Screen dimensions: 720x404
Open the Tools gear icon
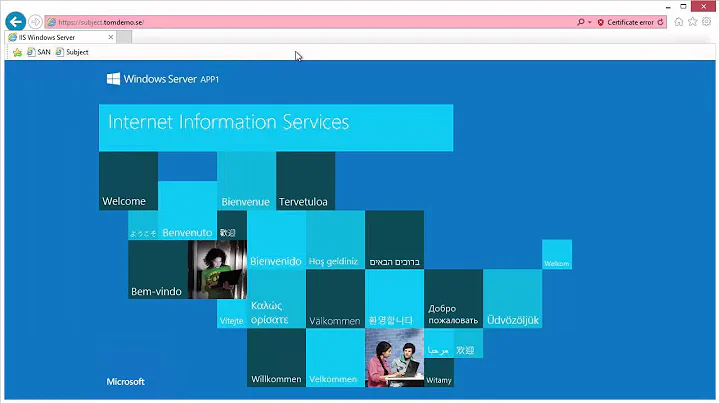pos(706,22)
